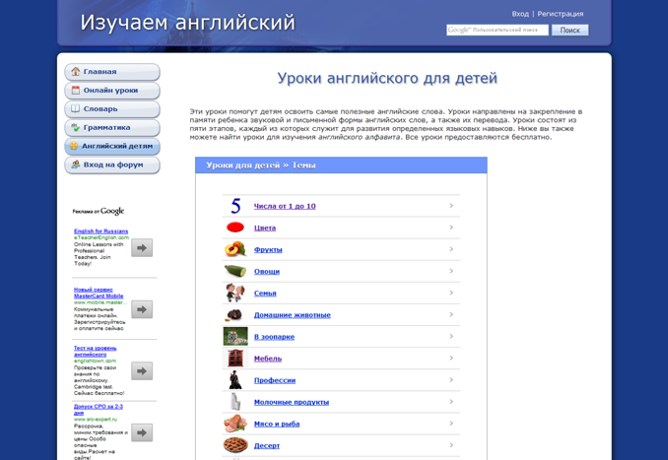This screenshot has width=668, height=460.
Task: Open the Цвета lesson link
Action: pyautogui.click(x=265, y=228)
